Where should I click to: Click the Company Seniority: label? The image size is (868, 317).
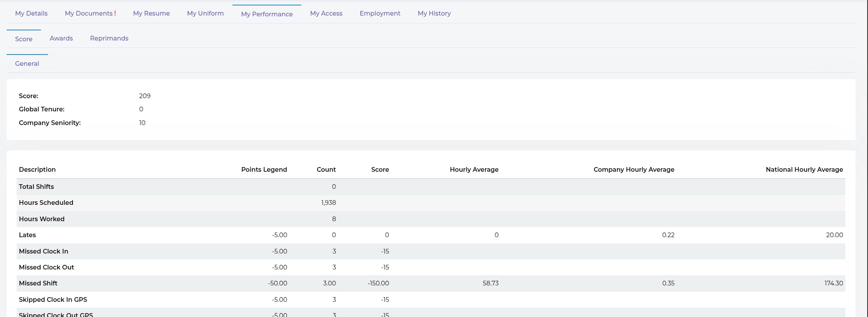click(x=50, y=123)
